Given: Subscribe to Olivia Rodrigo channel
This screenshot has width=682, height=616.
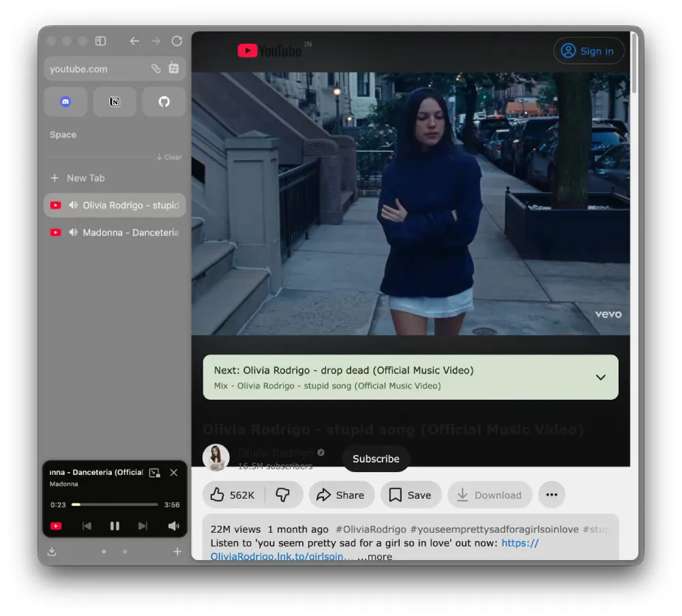Looking at the screenshot, I should 376,458.
